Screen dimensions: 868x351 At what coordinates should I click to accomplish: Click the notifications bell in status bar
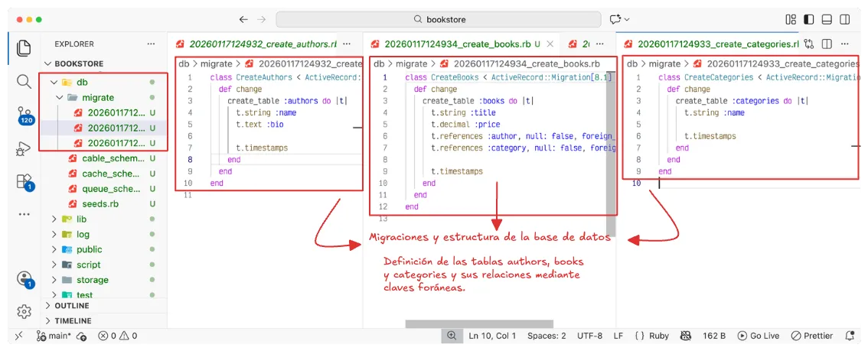click(850, 336)
